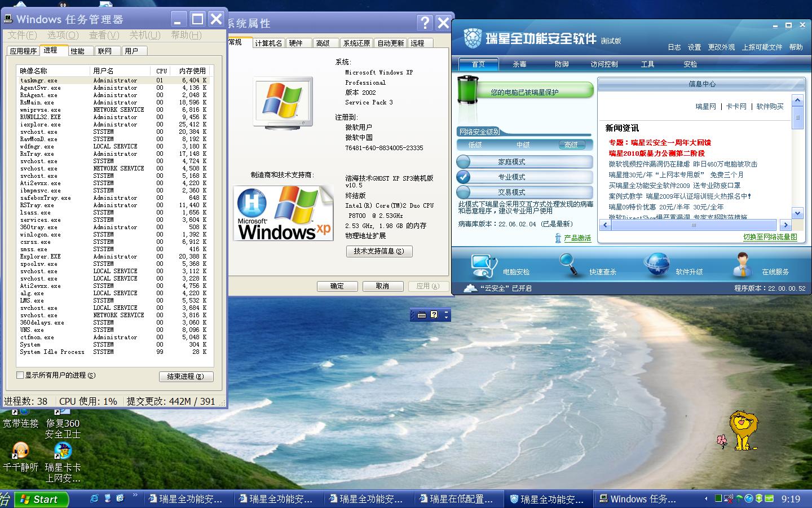812x508 pixels.
Task: Click the info center scroll down arrow
Action: click(797, 213)
